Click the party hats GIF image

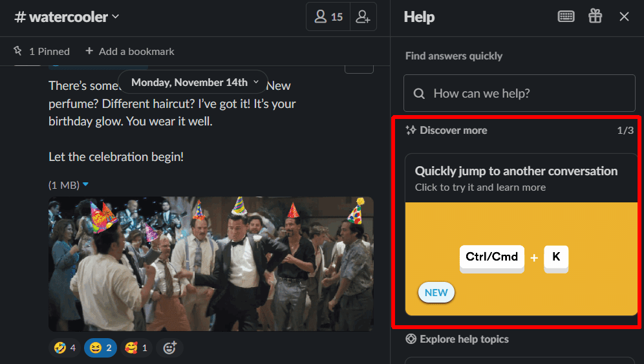point(211,264)
